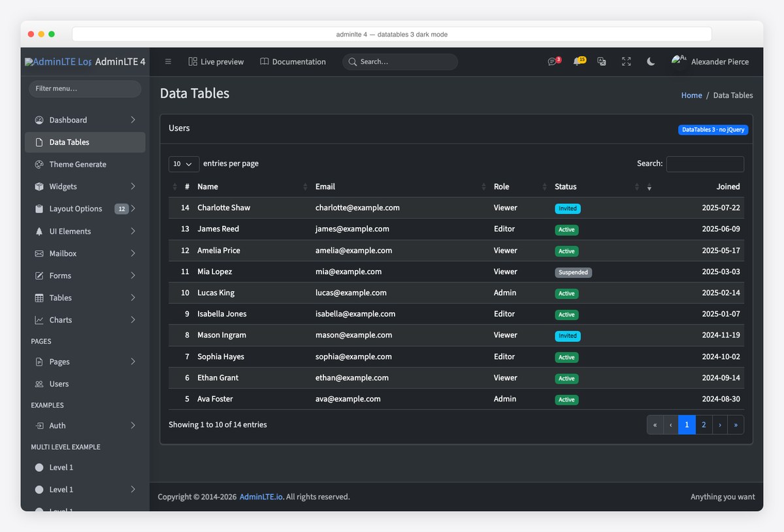
Task: Click the AdminLTE logo image
Action: click(58, 62)
